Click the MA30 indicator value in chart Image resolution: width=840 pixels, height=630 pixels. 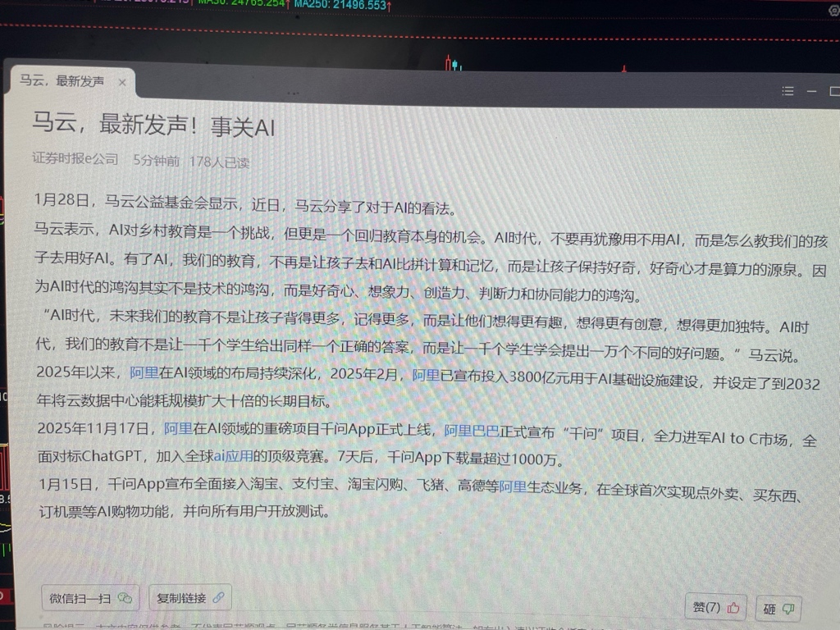point(244,4)
